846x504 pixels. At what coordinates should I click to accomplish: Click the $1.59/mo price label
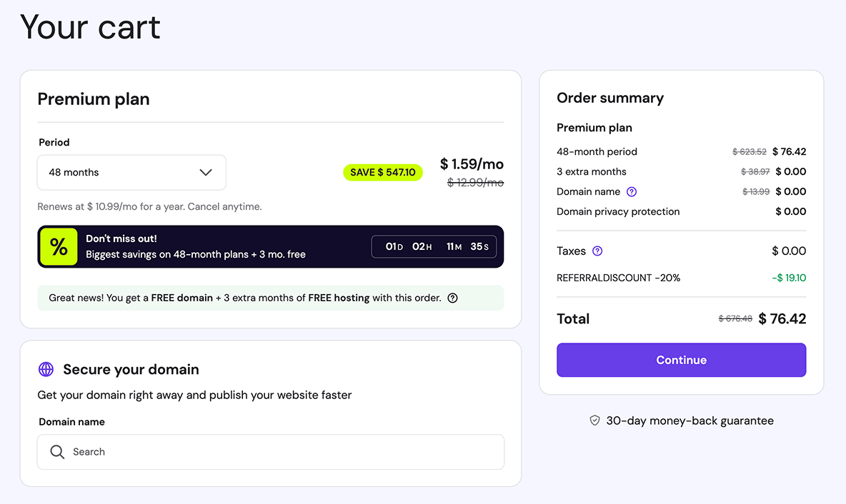472,164
